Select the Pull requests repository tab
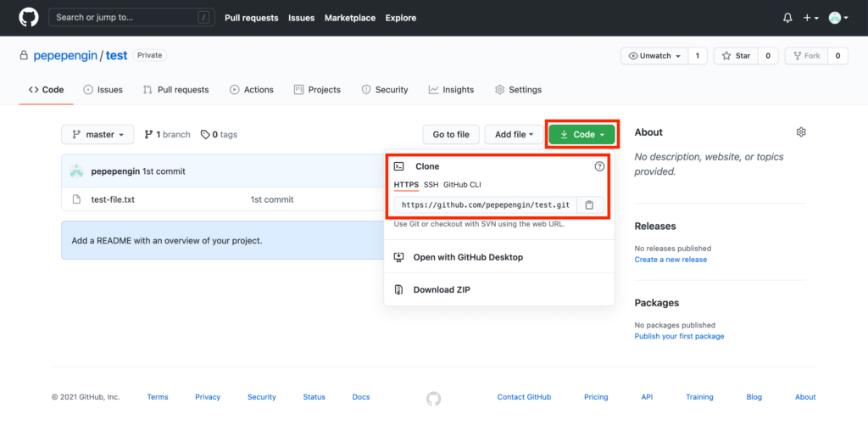Viewport: 868px width, 448px height. tap(175, 90)
